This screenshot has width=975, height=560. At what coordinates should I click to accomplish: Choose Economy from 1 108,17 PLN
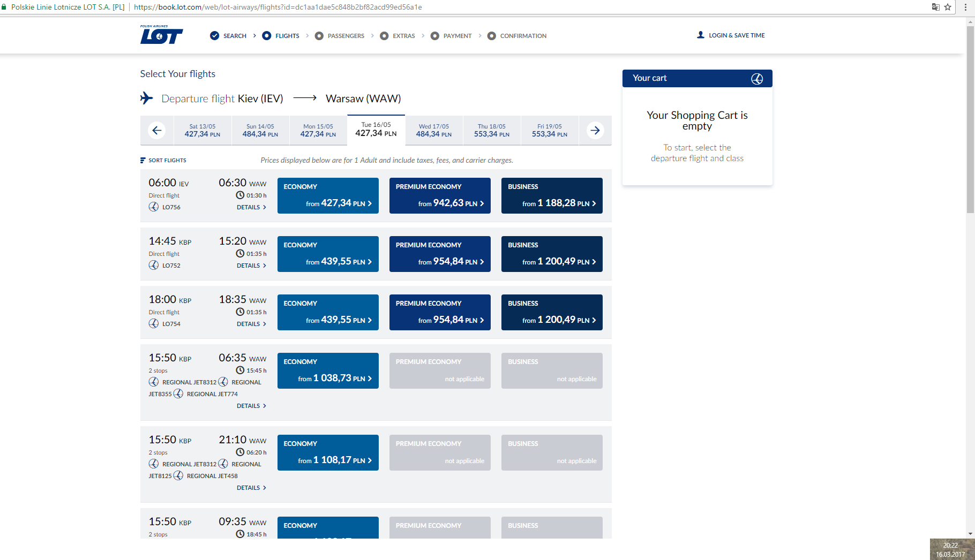tap(328, 452)
